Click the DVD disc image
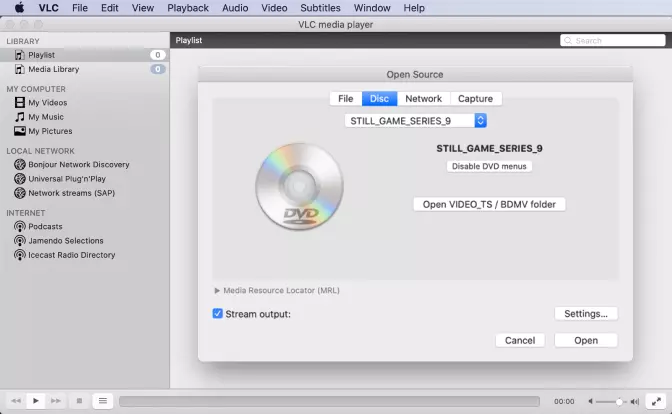This screenshot has width=672, height=414. tap(299, 186)
